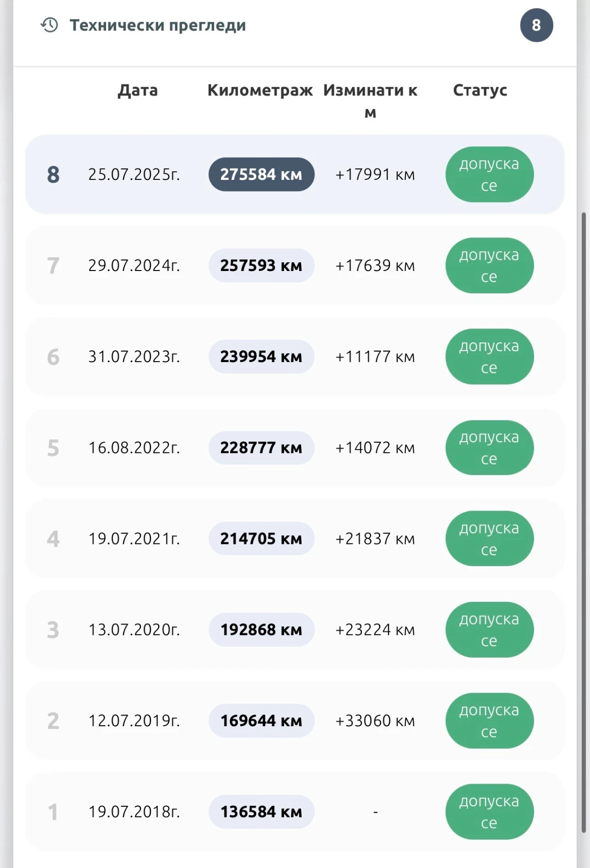Screen dimensions: 590x868
Task: Click the 136584 км mileage badge
Action: [x=261, y=812]
